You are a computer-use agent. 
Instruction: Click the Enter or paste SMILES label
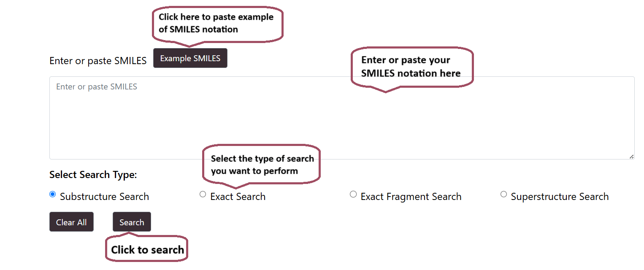click(x=98, y=60)
